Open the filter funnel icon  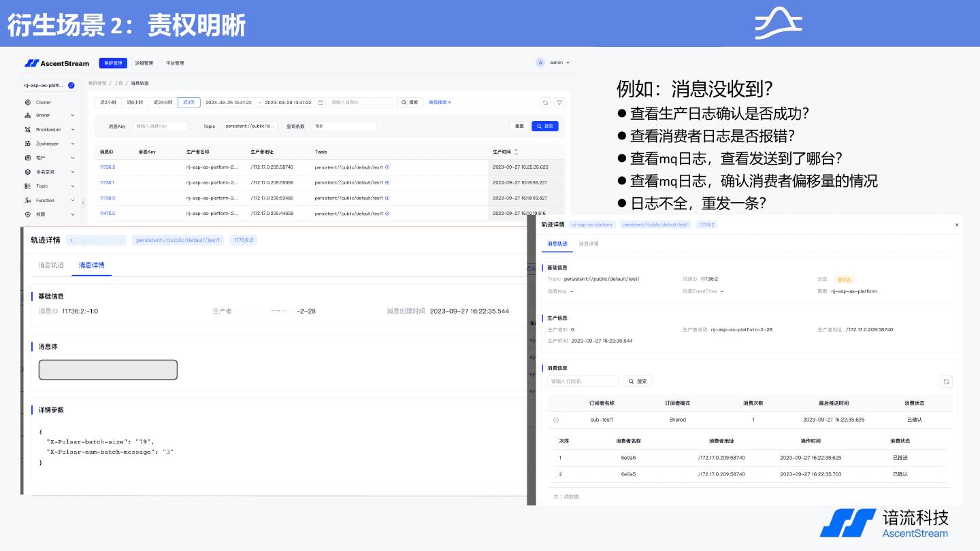(x=559, y=103)
